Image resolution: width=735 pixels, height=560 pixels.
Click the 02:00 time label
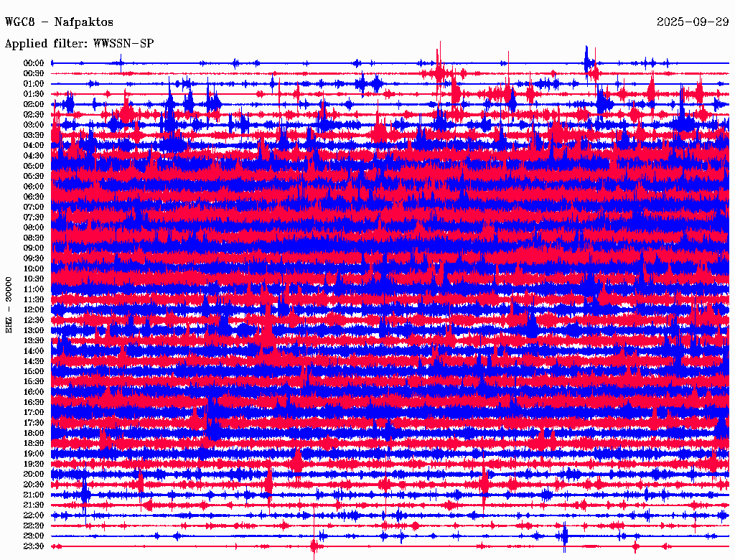click(x=34, y=104)
